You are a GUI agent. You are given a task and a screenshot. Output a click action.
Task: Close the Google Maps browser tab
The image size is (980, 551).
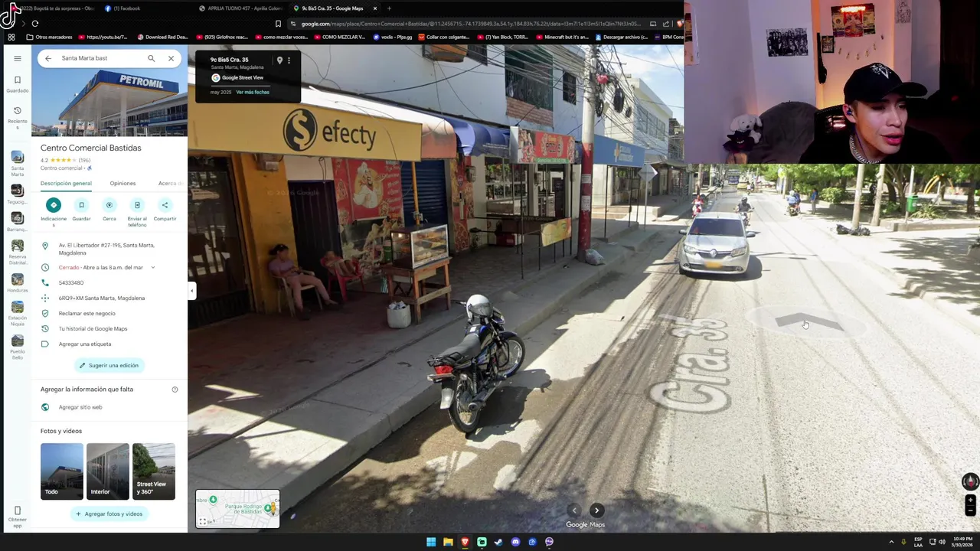point(375,8)
